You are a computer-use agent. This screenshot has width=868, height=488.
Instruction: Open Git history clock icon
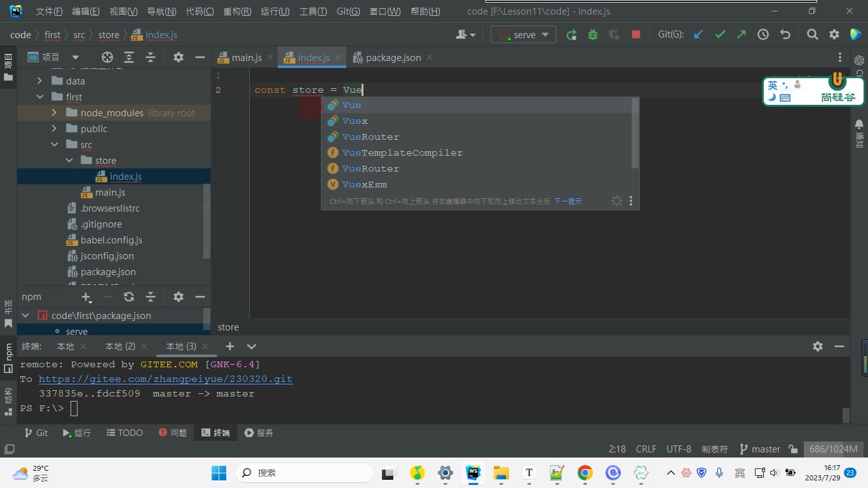[x=763, y=35]
